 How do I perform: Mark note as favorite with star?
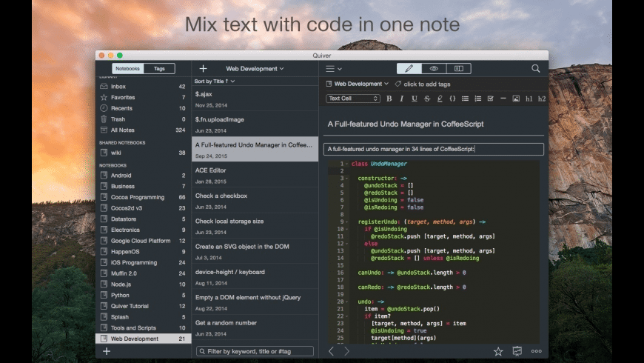tap(498, 351)
